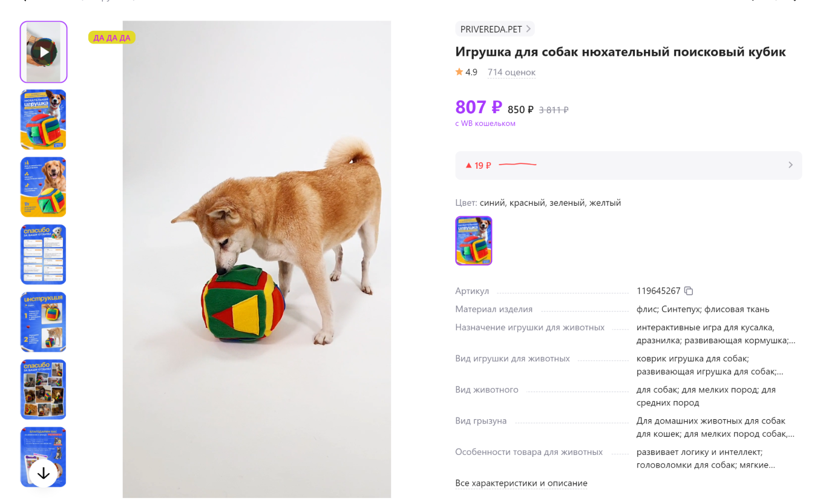Viewport: 823px width, 504px height.
Task: Expand price history with right chevron
Action: pos(790,165)
